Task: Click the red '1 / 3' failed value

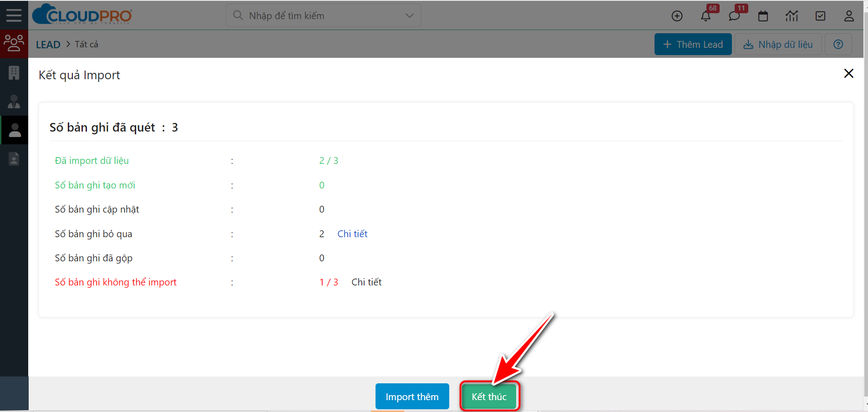Action: pos(329,282)
